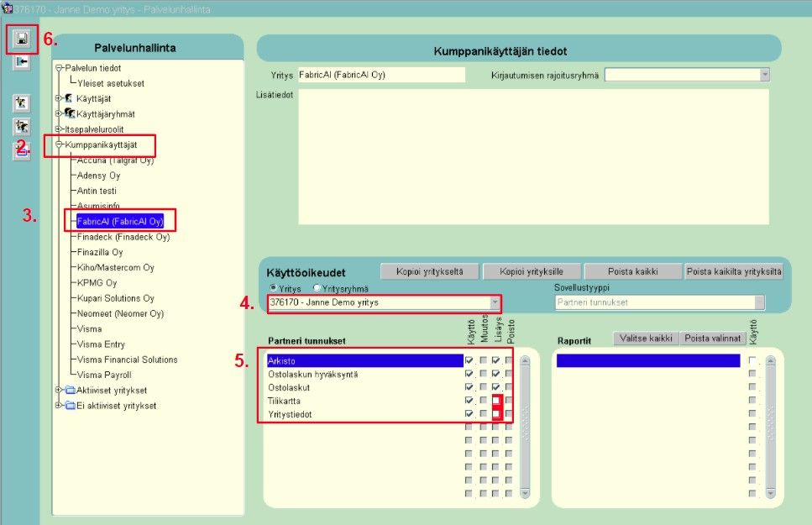Image resolution: width=812 pixels, height=525 pixels.
Task: Select the Arkisto row in Partneri tunnukset
Action: click(364, 360)
